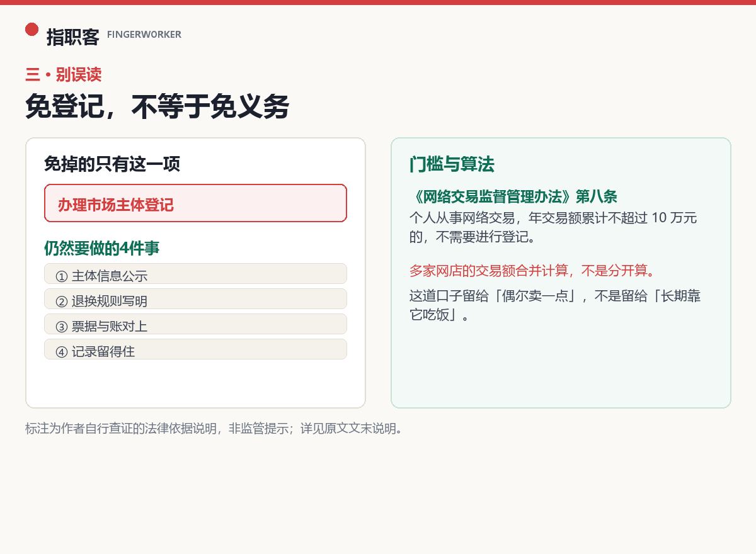Image resolution: width=756 pixels, height=554 pixels.
Task: Click the FINGERWORKER label
Action: coord(144,35)
